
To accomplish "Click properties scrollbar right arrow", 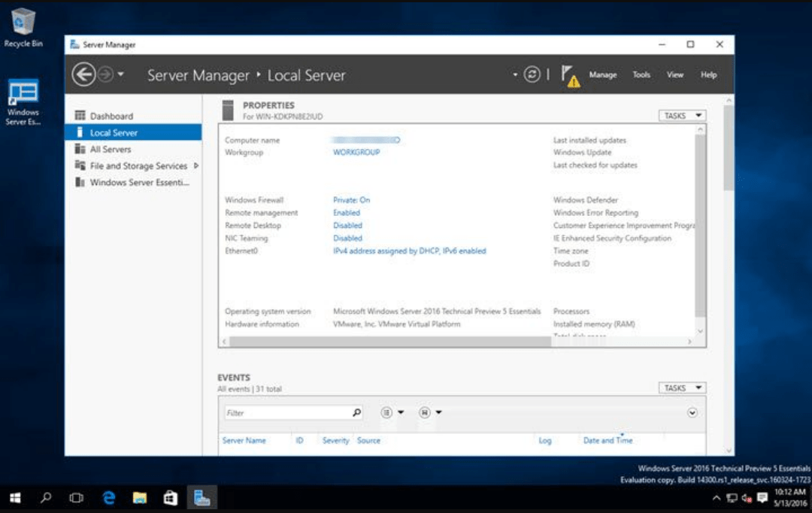I will click(x=689, y=341).
